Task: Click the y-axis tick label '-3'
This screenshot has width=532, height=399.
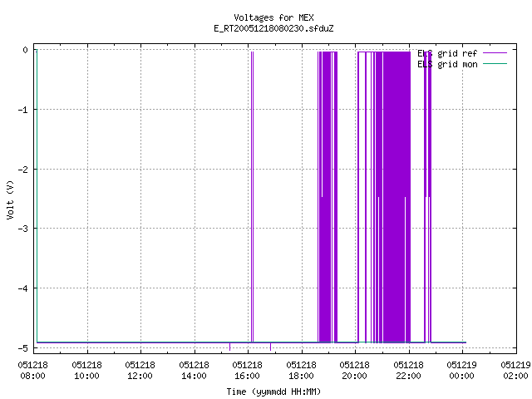Action: coord(23,229)
